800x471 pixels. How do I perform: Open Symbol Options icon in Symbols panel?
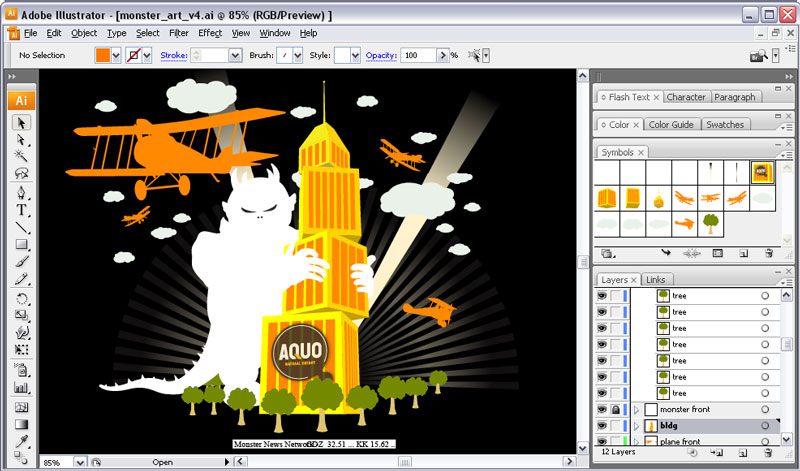(x=718, y=253)
